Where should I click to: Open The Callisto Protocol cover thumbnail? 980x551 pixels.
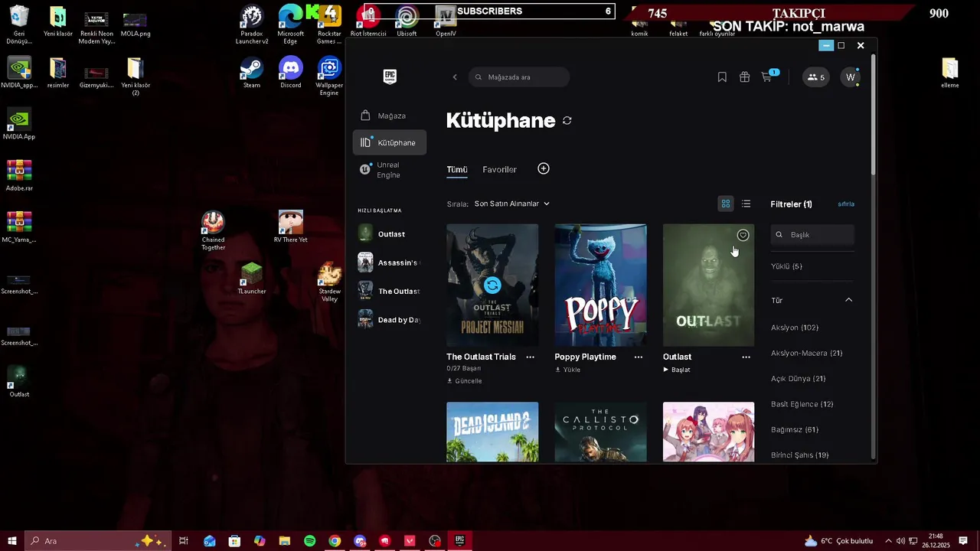[x=600, y=432]
